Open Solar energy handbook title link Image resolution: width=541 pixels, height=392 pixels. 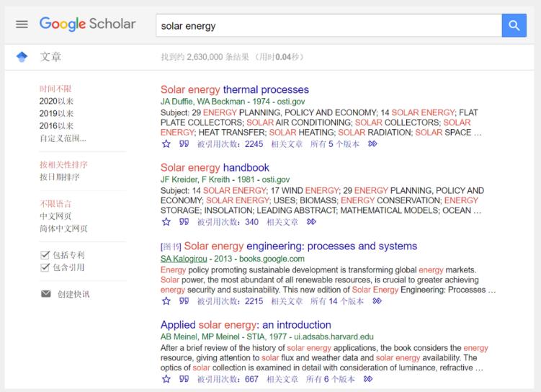[215, 168]
